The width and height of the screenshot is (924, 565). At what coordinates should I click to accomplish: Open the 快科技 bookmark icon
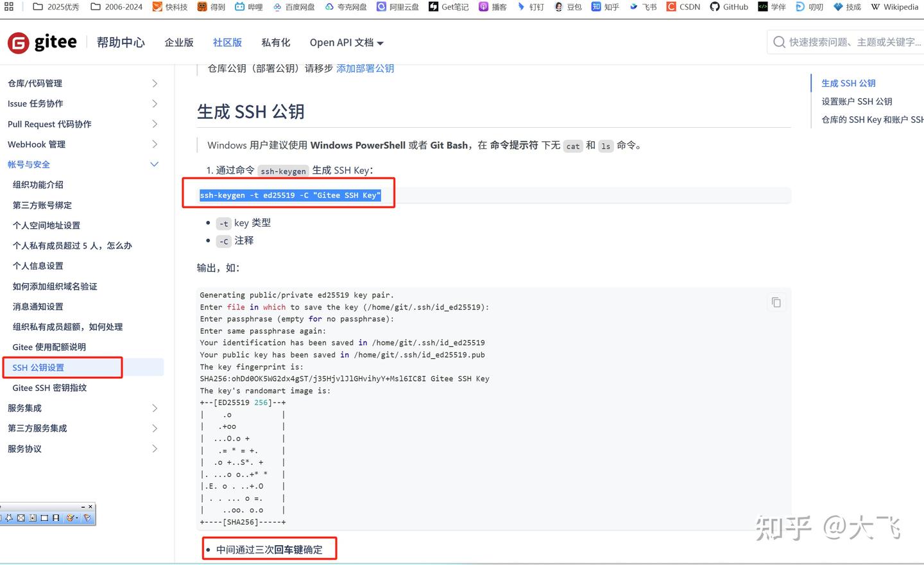click(x=155, y=7)
